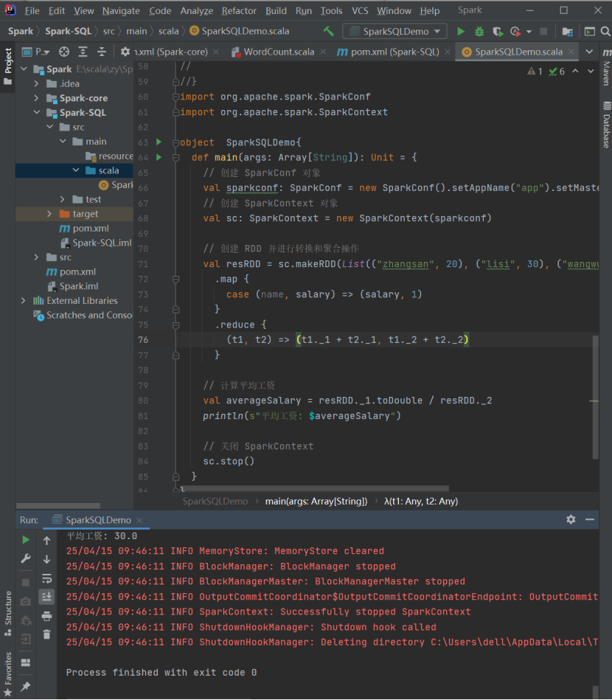Open the project view selector dropdown

tap(36, 52)
